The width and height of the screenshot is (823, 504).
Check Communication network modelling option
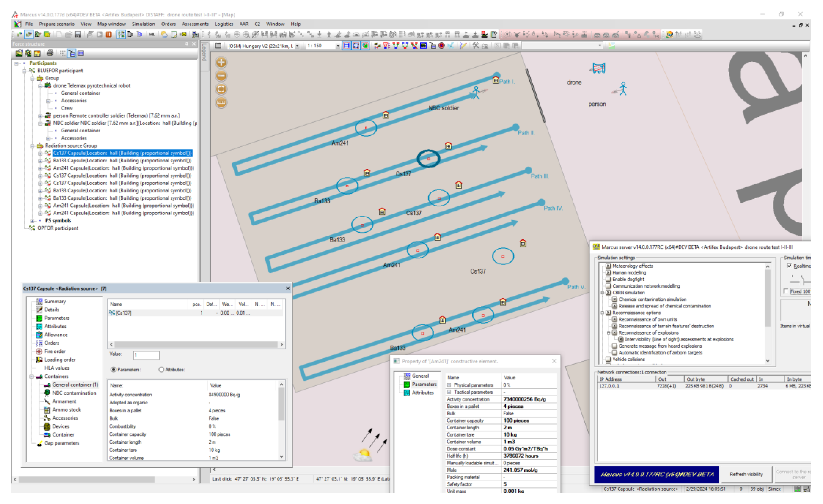(x=608, y=286)
